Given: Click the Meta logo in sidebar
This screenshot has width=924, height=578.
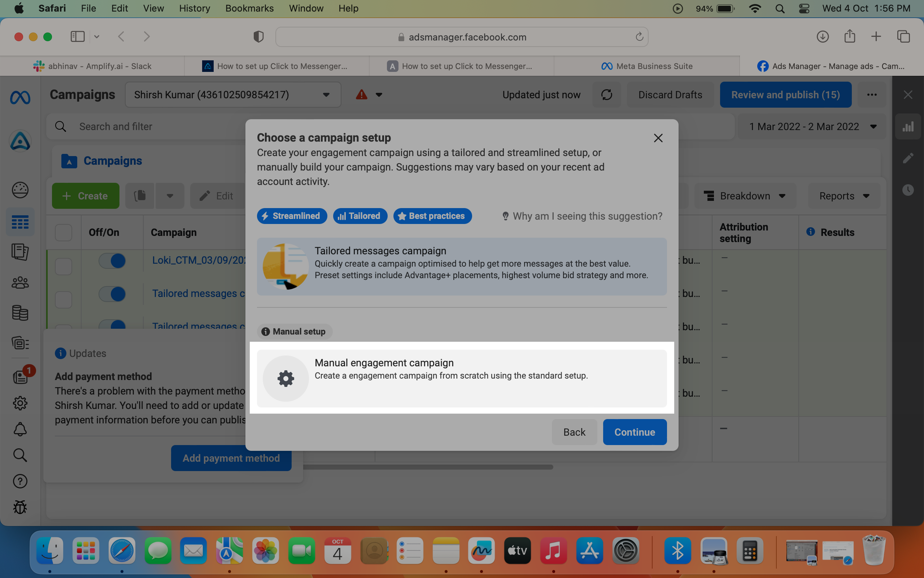Looking at the screenshot, I should 20,98.
